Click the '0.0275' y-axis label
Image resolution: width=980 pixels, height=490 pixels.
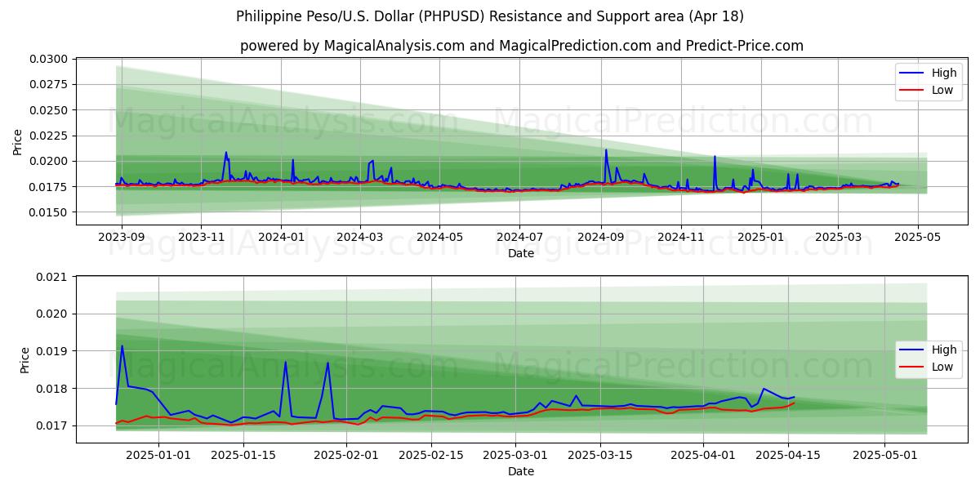click(51, 84)
